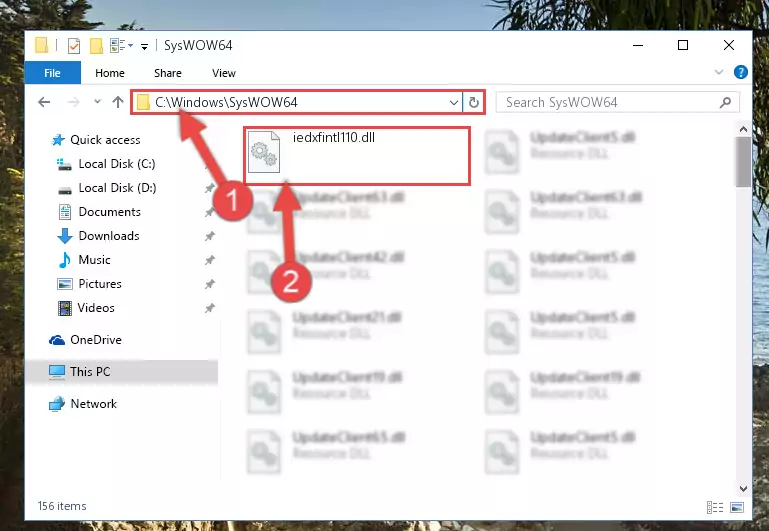Image resolution: width=769 pixels, height=531 pixels.
Task: Open the address bar history dropdown
Action: (454, 102)
